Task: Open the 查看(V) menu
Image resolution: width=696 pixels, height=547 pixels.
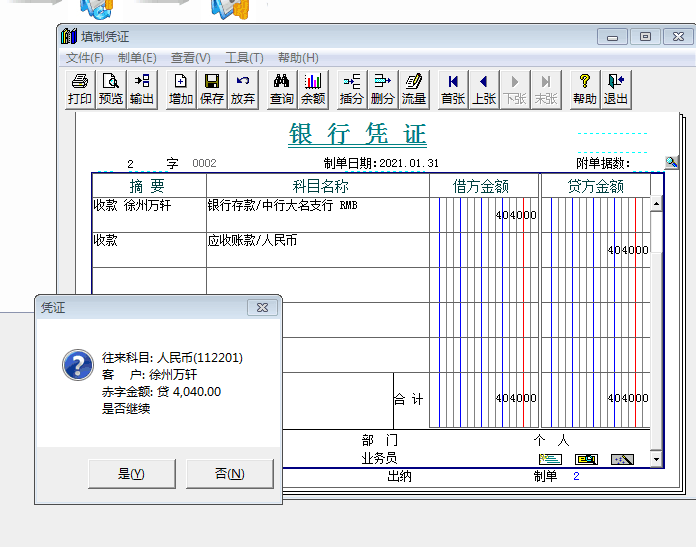Action: click(x=190, y=58)
